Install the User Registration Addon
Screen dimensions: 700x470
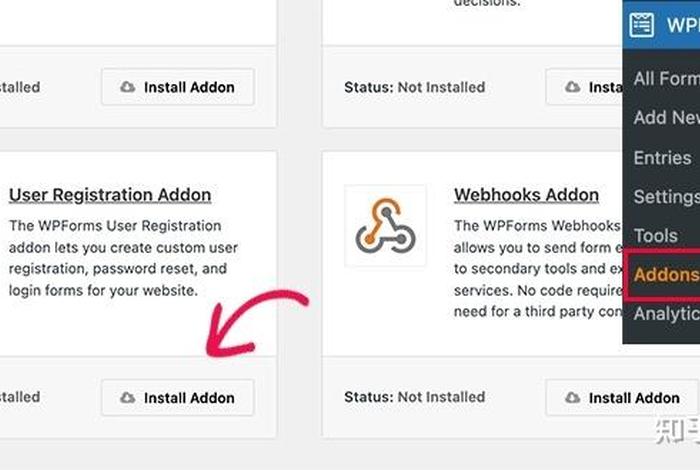click(x=178, y=398)
